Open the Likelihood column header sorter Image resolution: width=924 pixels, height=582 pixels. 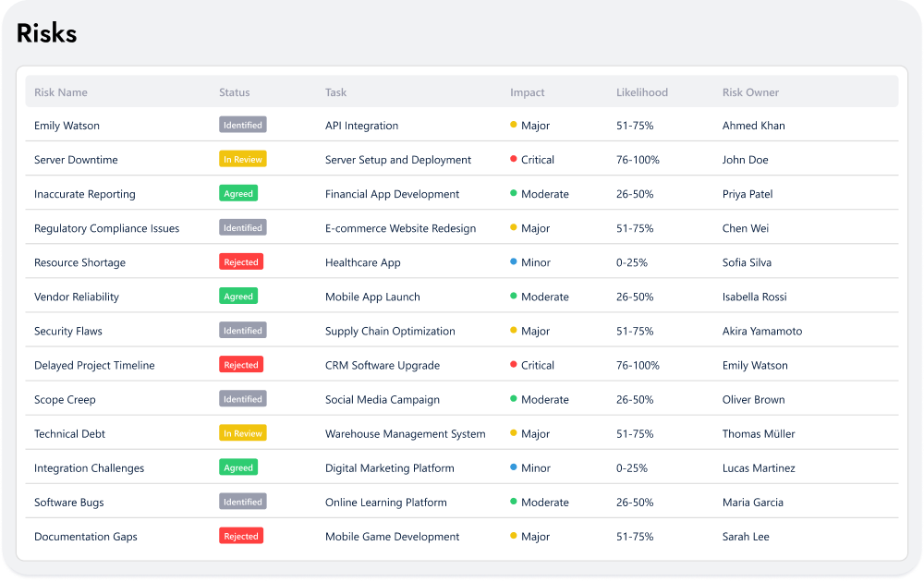coord(641,92)
